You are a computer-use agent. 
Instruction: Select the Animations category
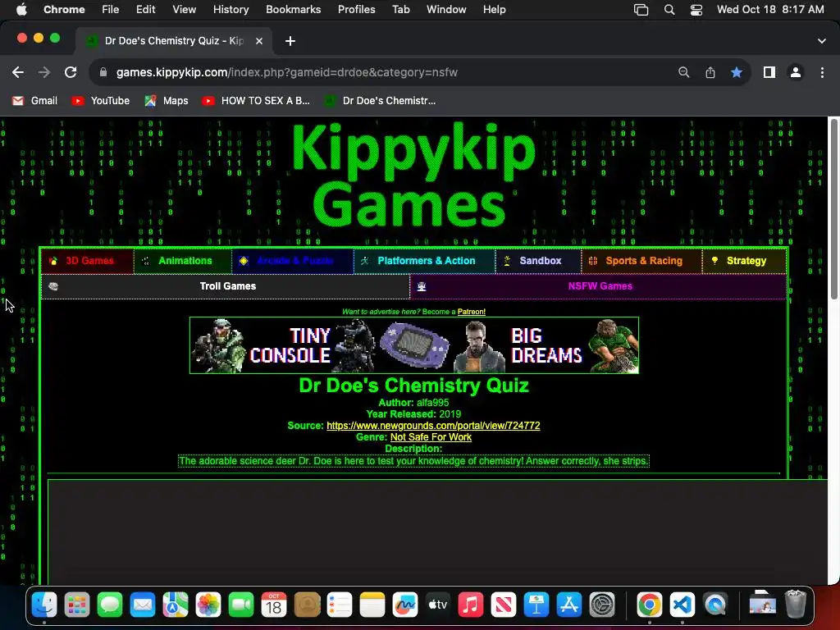[183, 261]
